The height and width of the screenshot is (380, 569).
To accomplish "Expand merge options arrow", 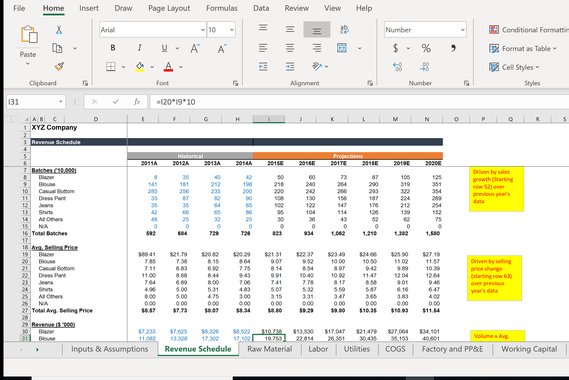I will [x=359, y=48].
